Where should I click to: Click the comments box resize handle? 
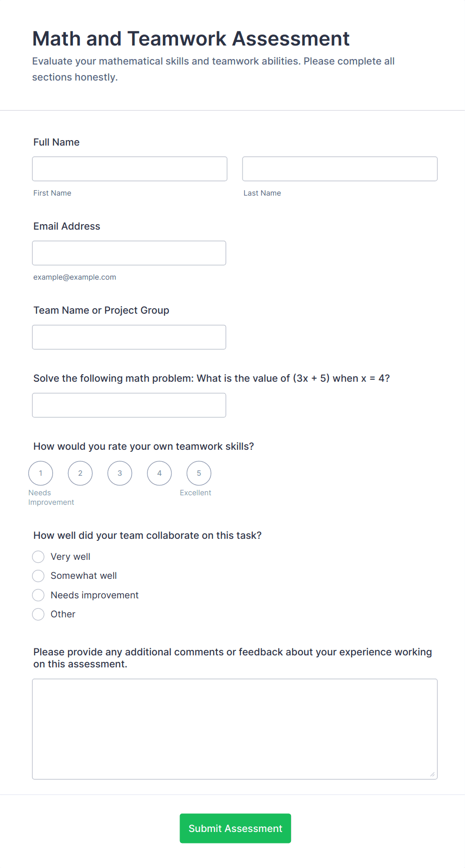pos(433,774)
